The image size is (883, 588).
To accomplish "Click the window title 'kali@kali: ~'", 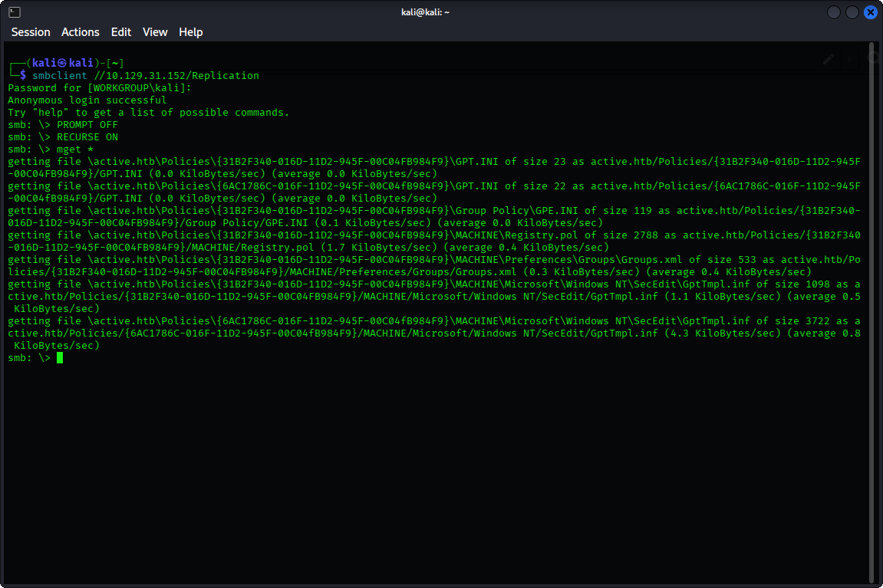I will (425, 11).
